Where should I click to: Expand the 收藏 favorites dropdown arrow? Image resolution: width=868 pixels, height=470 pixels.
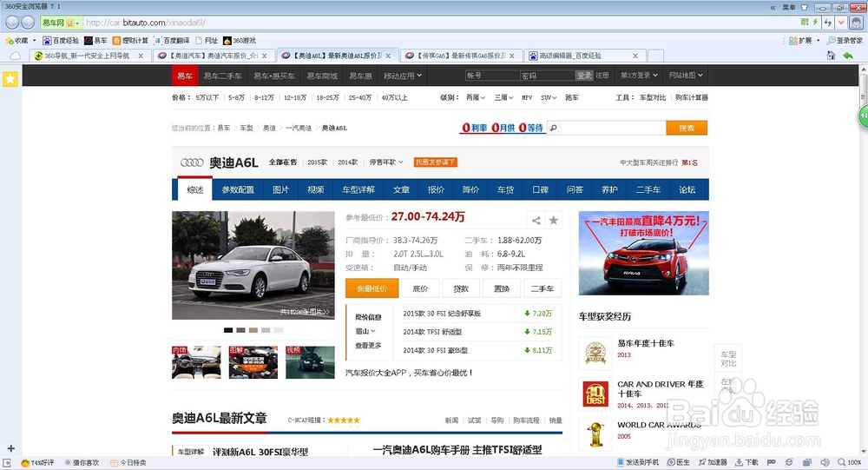pyautogui.click(x=35, y=41)
